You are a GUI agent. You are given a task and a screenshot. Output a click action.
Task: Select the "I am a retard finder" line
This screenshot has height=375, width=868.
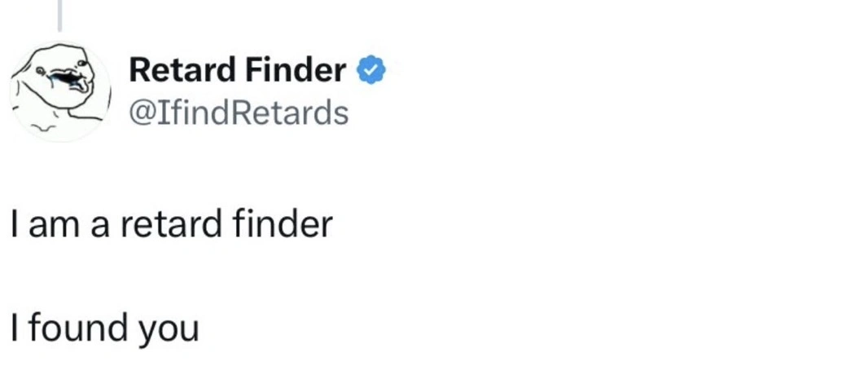[x=172, y=224]
